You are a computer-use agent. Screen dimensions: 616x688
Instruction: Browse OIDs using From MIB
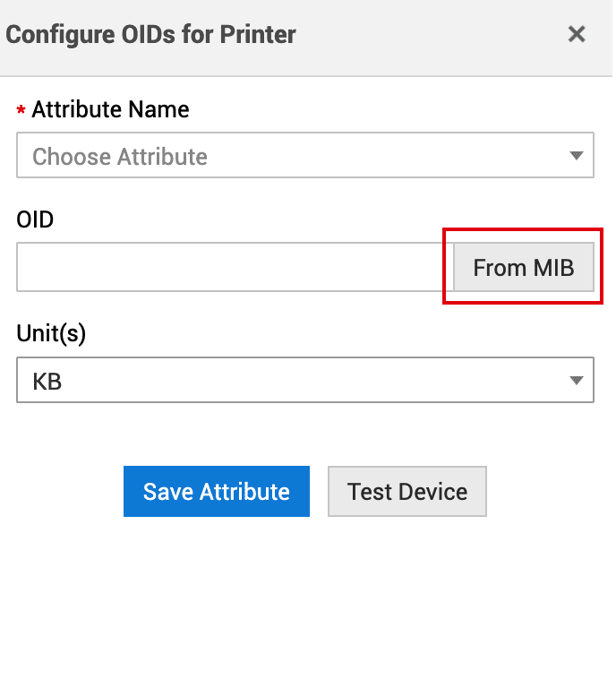(x=523, y=267)
